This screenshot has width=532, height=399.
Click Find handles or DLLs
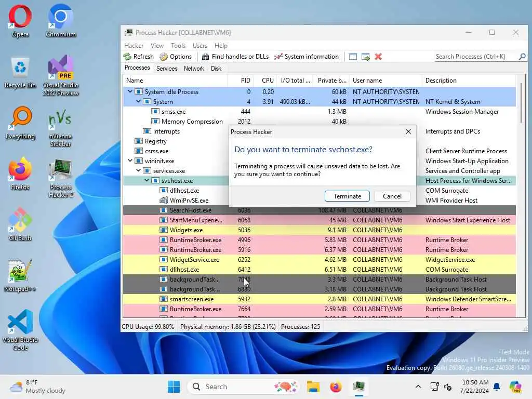pos(235,57)
